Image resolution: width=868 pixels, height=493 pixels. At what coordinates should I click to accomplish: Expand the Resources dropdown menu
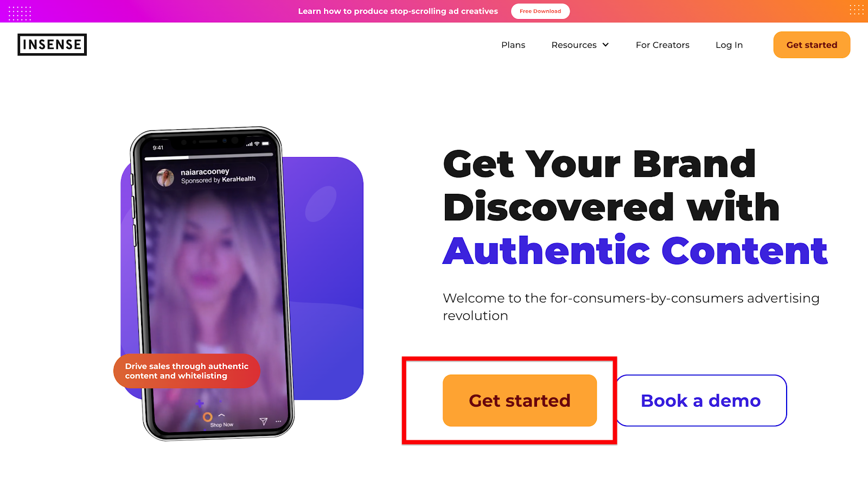coord(580,45)
